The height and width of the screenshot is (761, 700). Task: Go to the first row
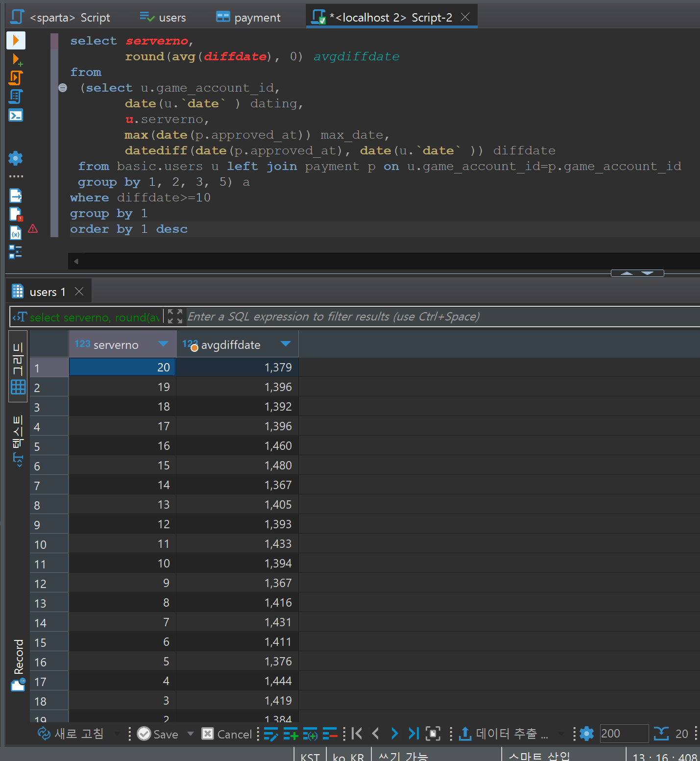click(357, 734)
